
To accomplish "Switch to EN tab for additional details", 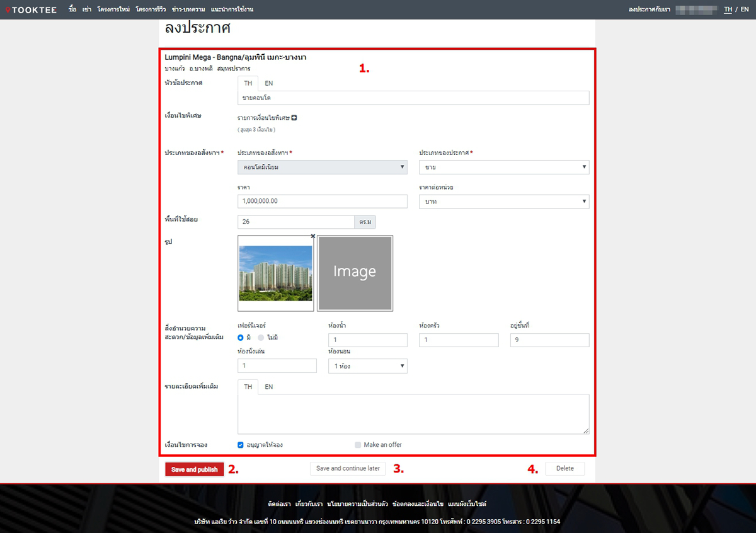I will click(269, 387).
